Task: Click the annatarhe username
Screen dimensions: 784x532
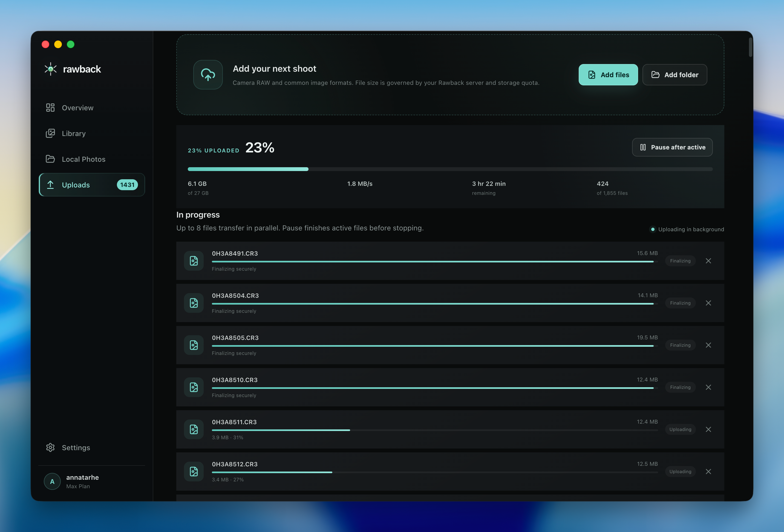Action: click(x=83, y=477)
